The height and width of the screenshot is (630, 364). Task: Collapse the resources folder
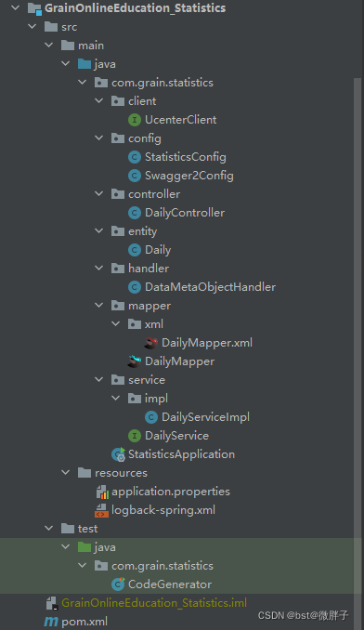[x=65, y=472]
